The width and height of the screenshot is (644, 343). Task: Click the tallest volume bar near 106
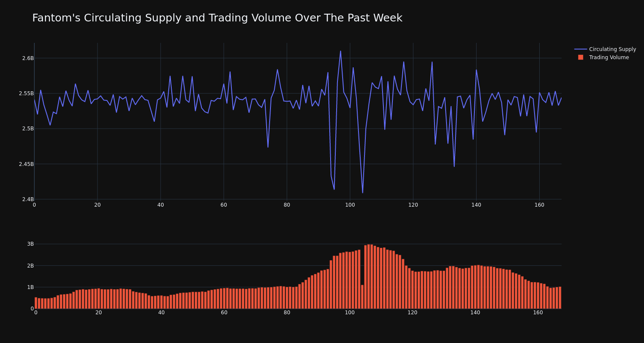click(x=369, y=277)
